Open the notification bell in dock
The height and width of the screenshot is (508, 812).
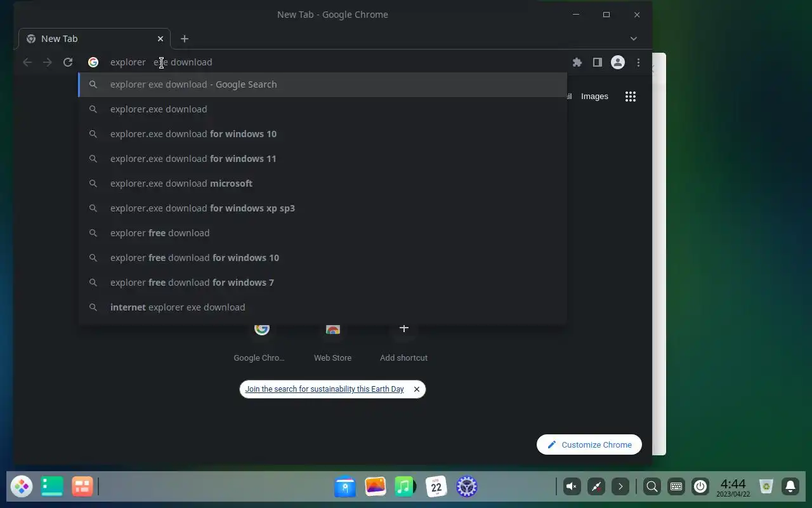[790, 487]
